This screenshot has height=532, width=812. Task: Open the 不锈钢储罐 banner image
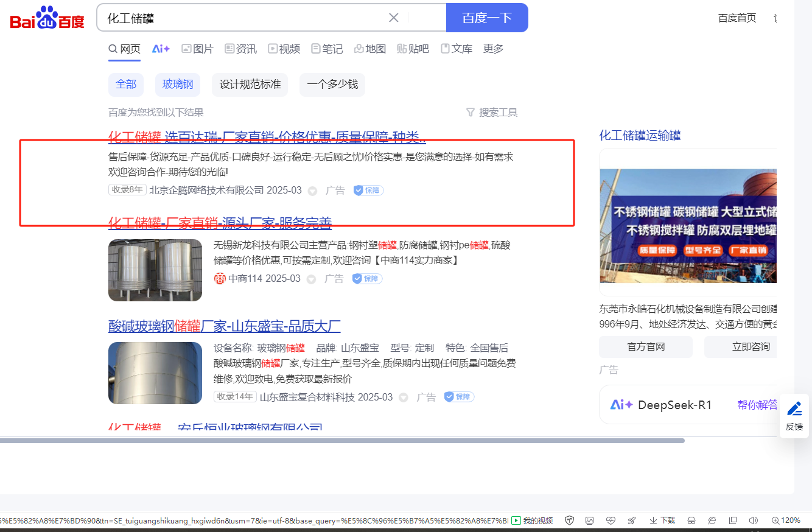[x=688, y=226]
